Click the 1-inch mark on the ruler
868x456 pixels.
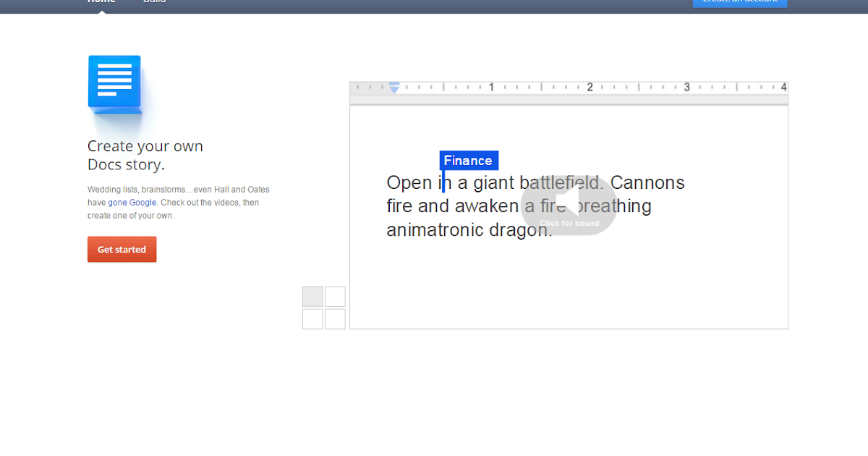[491, 86]
